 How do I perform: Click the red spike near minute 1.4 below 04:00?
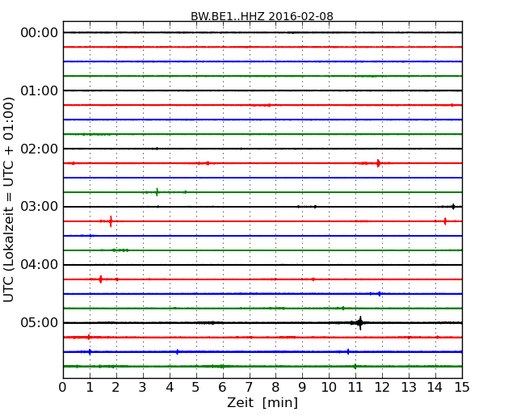(100, 279)
